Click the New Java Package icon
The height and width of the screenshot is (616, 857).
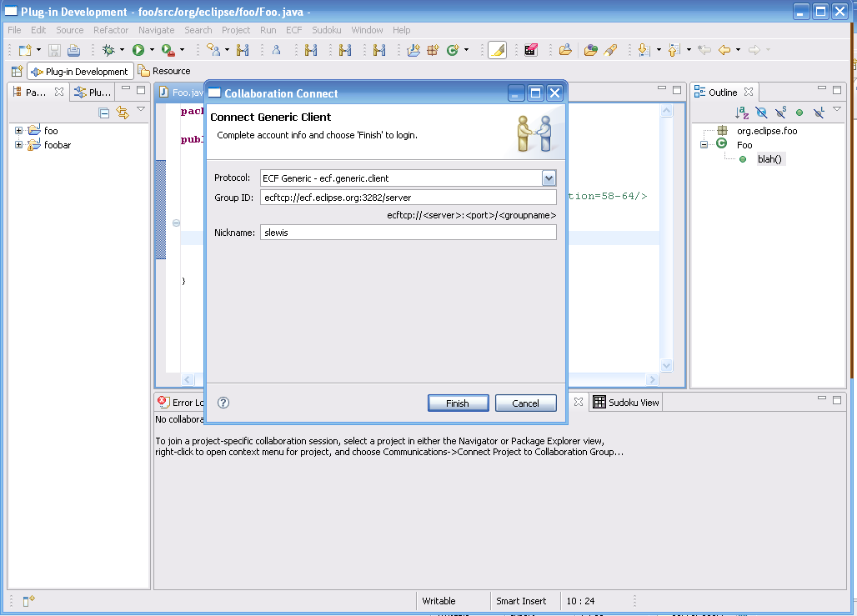(x=433, y=50)
